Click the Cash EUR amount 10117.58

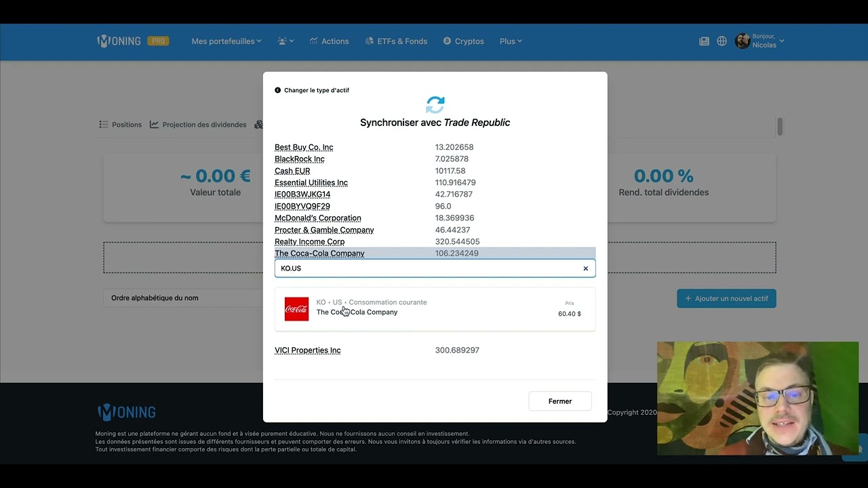point(450,171)
